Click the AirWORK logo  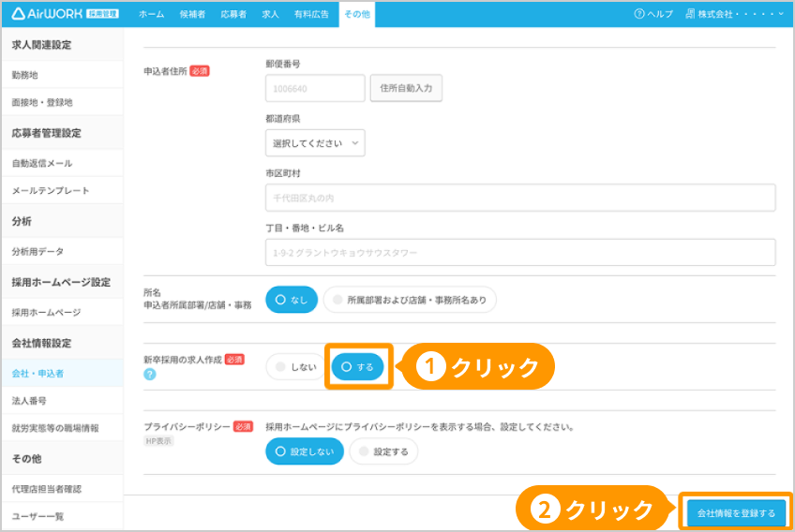pyautogui.click(x=65, y=14)
